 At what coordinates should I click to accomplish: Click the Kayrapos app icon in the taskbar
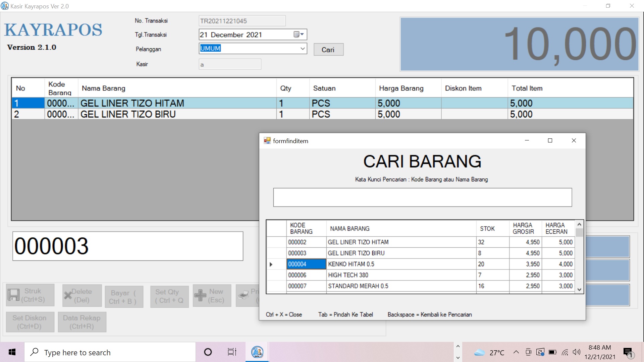(x=257, y=352)
